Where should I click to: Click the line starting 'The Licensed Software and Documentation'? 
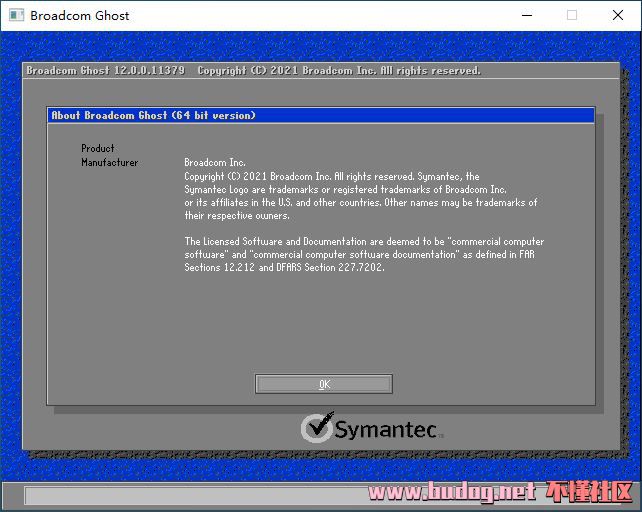click(364, 241)
